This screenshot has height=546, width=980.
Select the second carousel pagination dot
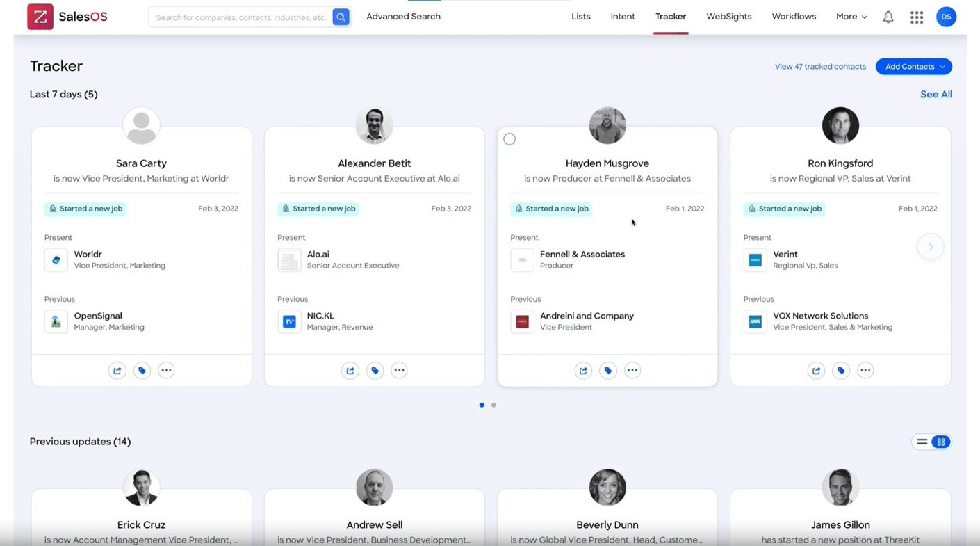[493, 404]
